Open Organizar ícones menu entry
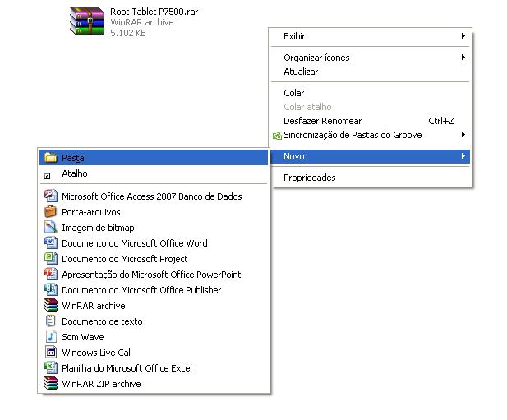 point(370,58)
